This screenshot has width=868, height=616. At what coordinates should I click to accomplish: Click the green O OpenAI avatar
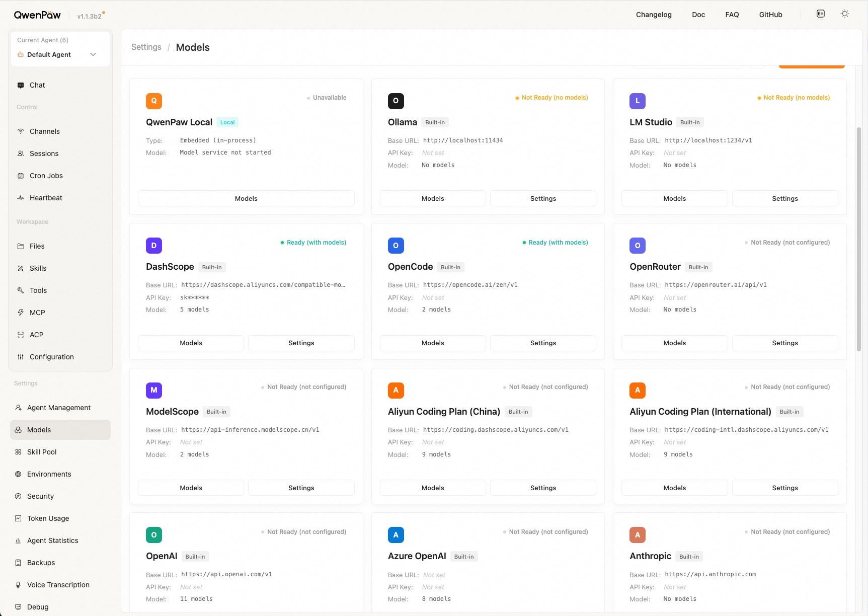pos(154,535)
